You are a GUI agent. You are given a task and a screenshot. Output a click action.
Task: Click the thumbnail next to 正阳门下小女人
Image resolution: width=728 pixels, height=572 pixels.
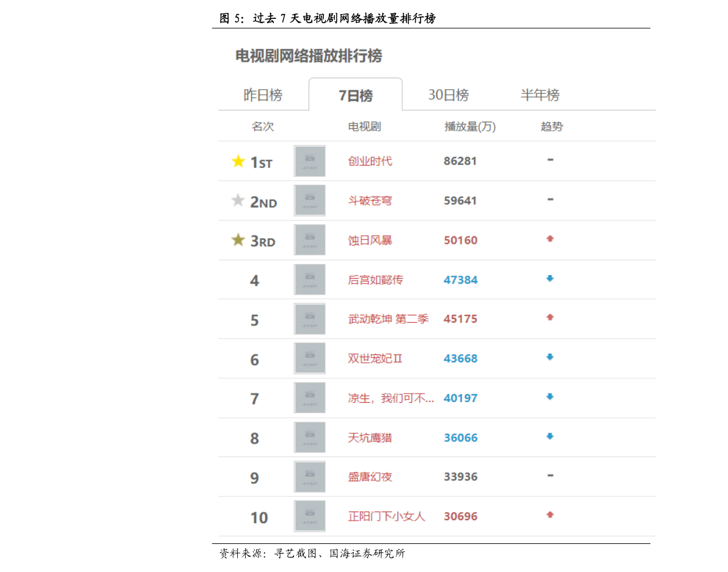point(310,516)
